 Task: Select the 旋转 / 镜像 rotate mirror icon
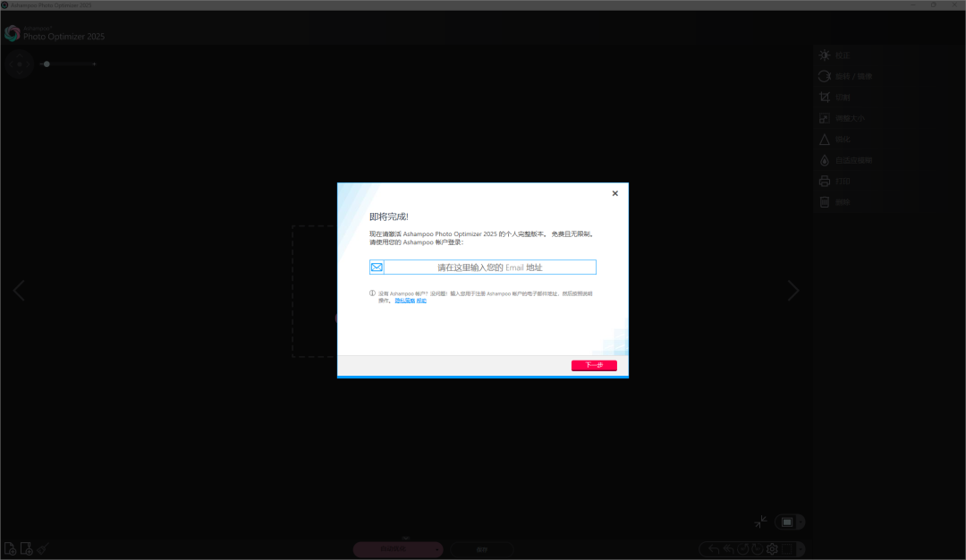tap(825, 76)
